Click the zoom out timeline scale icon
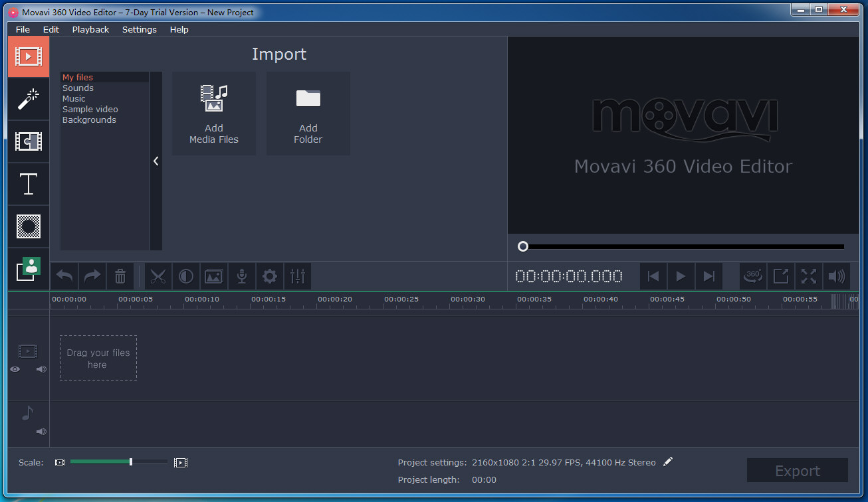 coord(60,462)
